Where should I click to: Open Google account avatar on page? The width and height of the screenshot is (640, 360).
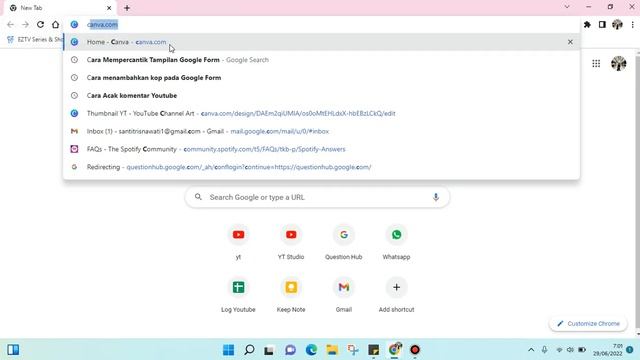618,63
